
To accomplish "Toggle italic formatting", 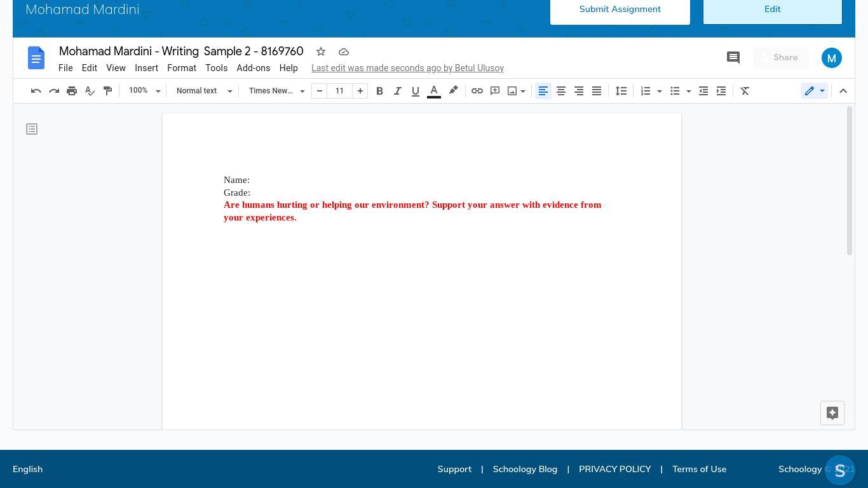I will click(x=397, y=91).
